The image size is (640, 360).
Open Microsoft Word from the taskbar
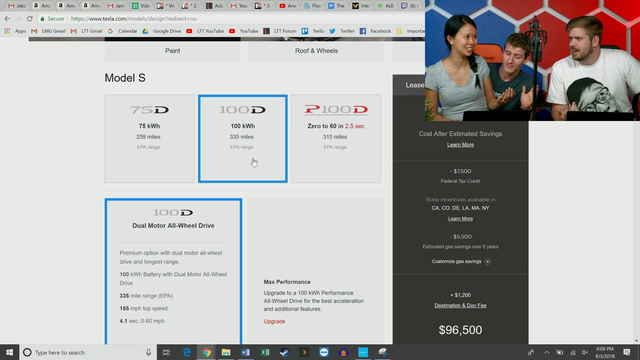[x=245, y=352]
